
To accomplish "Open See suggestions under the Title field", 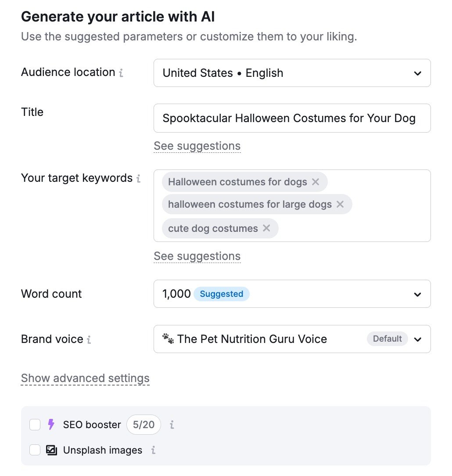I will coord(197,146).
